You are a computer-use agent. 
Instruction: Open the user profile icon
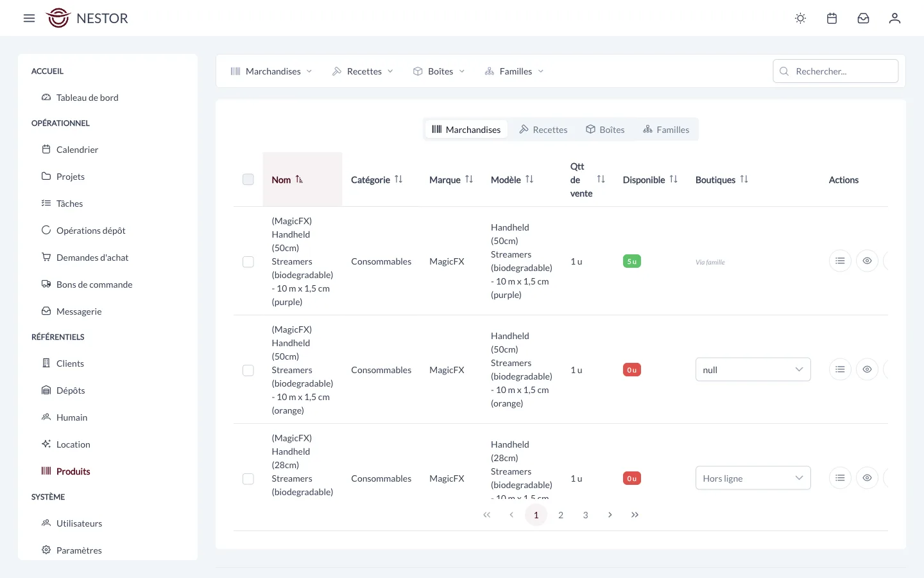894,18
